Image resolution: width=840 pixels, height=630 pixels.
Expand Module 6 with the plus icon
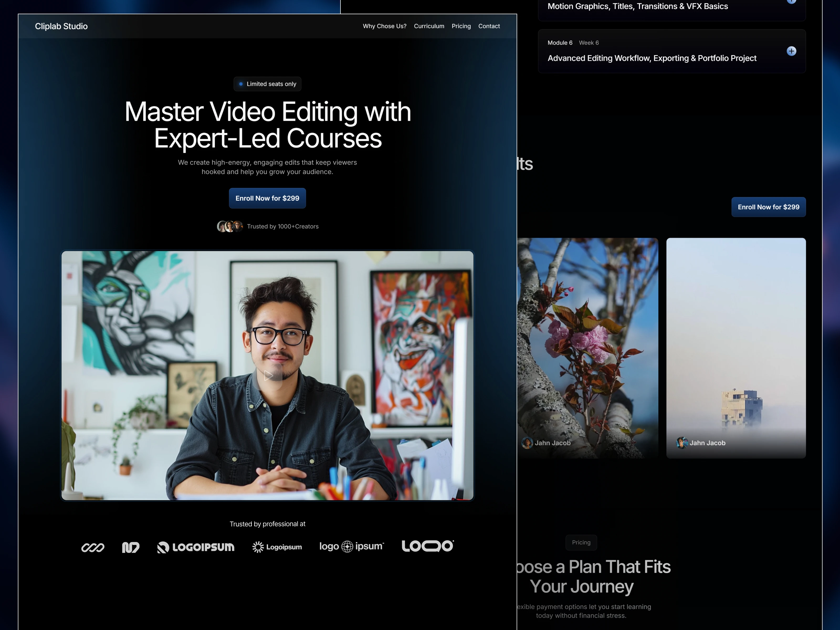coord(791,51)
